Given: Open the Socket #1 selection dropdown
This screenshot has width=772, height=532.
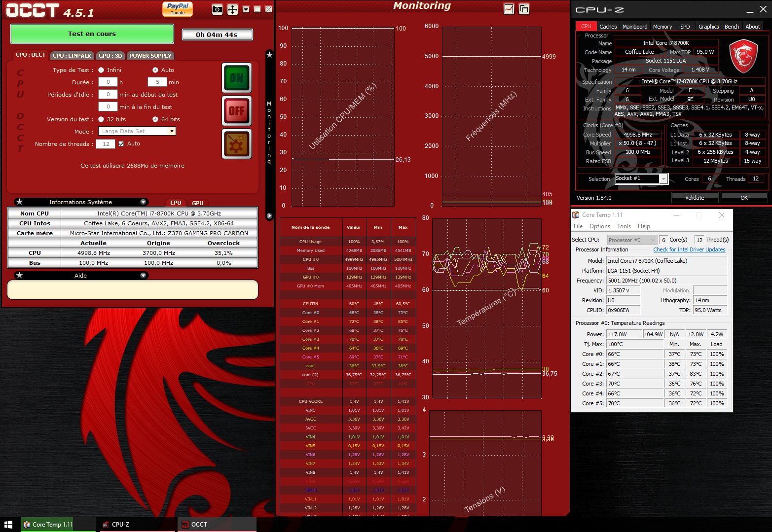Looking at the screenshot, I should click(663, 179).
